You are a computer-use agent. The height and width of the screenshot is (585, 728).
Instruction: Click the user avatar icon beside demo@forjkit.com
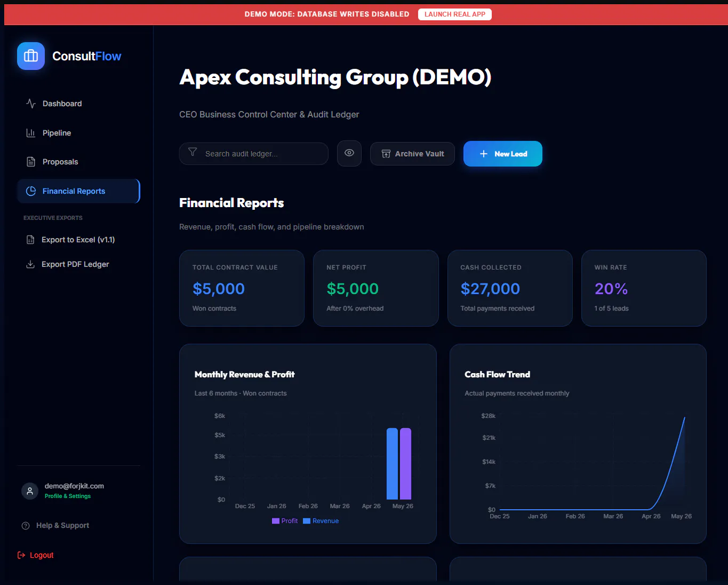[30, 491]
